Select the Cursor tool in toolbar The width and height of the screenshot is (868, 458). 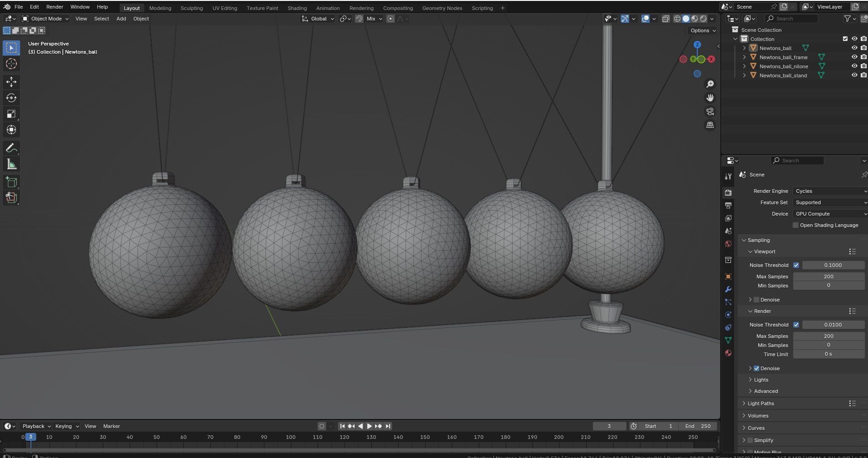[x=11, y=64]
